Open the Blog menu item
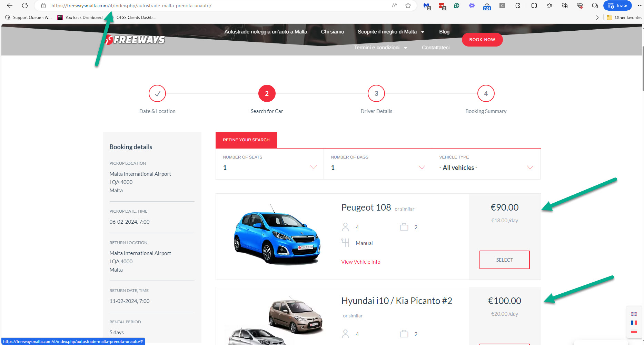Viewport: 644px width, 345px height. (444, 32)
